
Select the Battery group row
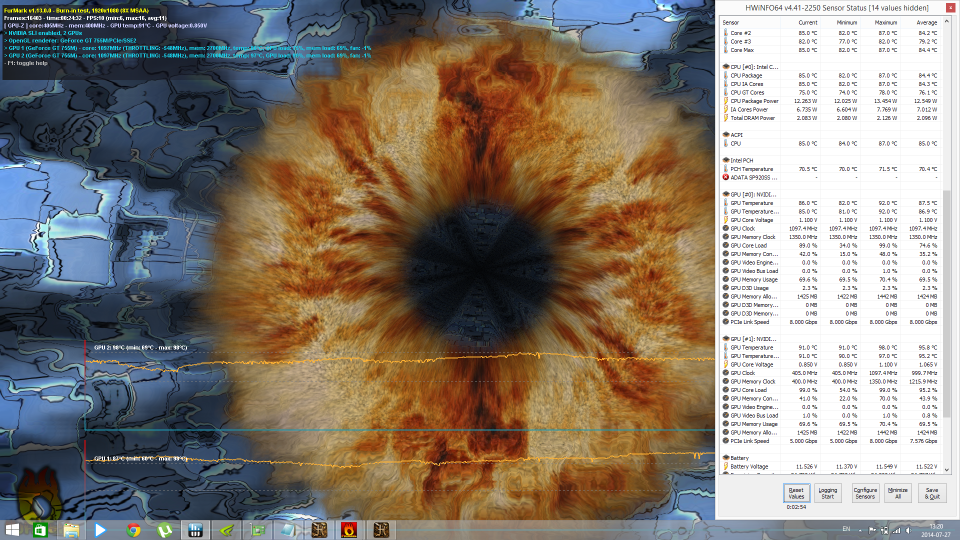830,458
